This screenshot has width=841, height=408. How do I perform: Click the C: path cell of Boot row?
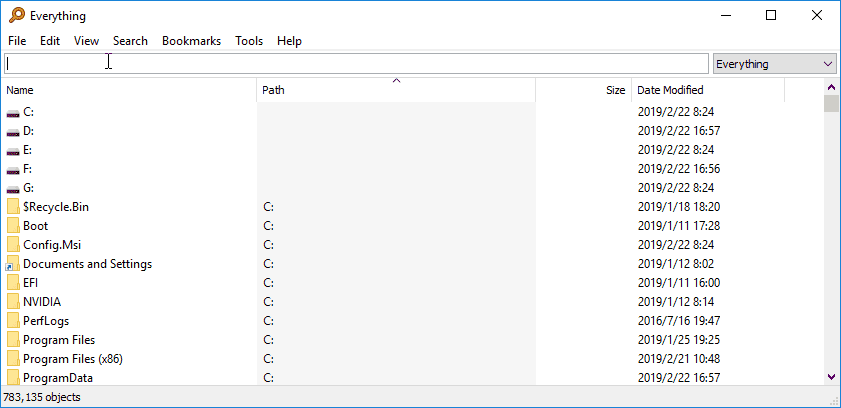click(269, 226)
